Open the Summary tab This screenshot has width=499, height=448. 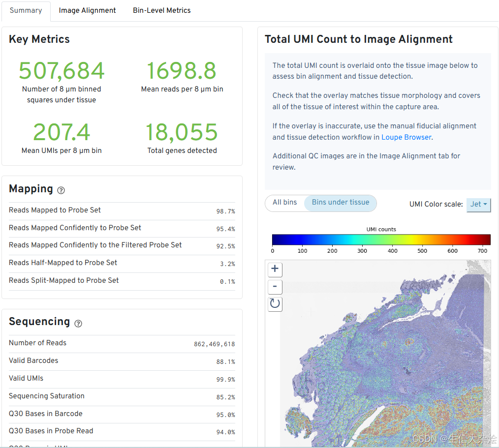click(x=26, y=10)
